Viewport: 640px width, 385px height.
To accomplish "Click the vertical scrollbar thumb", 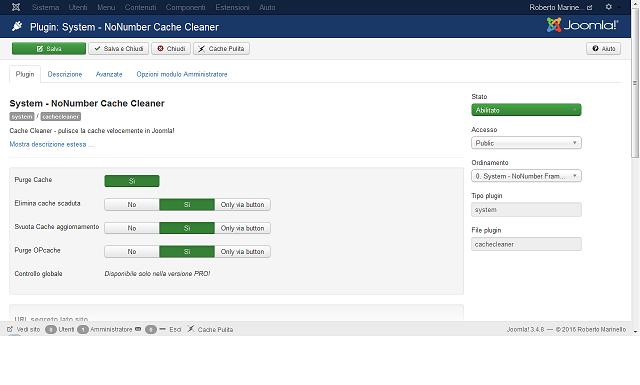I will coord(635,83).
